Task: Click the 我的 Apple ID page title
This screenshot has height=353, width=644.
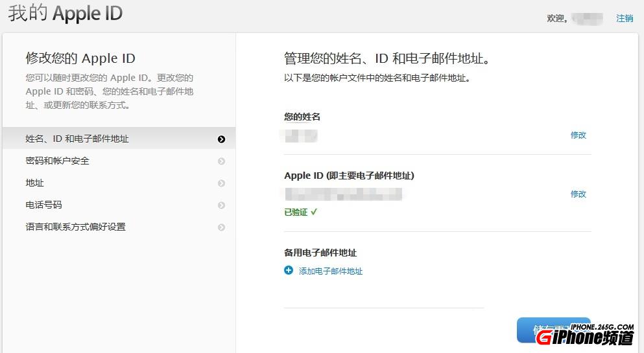Action: [66, 13]
